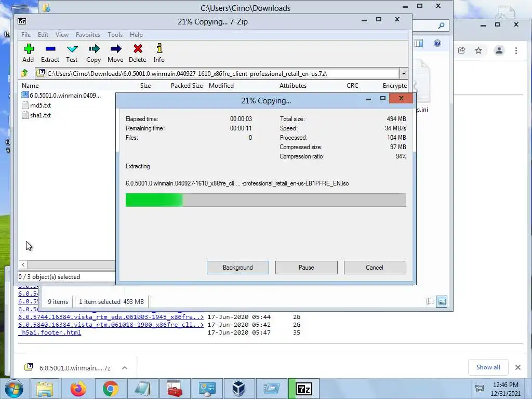This screenshot has width=532, height=399.
Task: Click the green extraction progress bar
Action: (265, 200)
